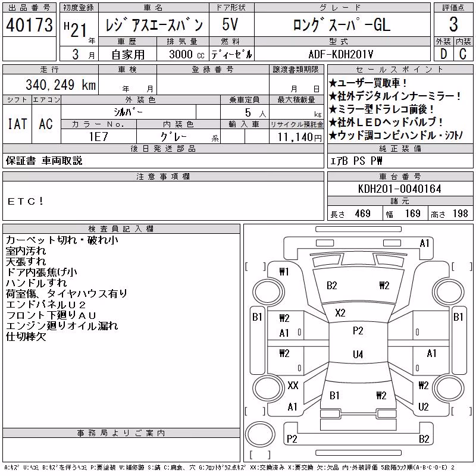Click the air conditioner value AC

pos(46,124)
